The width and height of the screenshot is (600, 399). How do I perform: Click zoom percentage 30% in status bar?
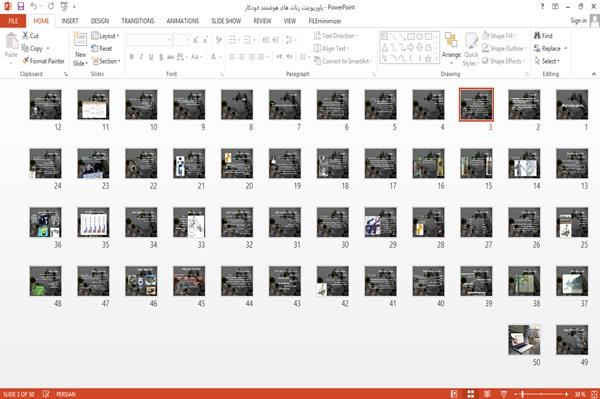pyautogui.click(x=580, y=394)
